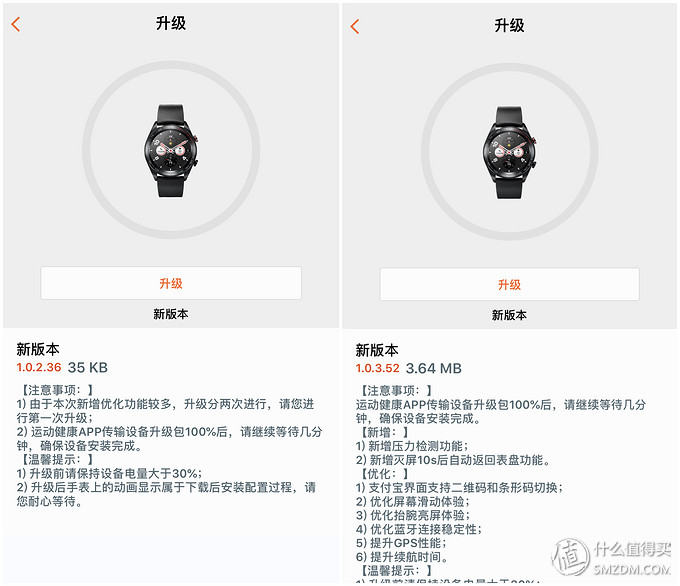Tap the 升级 title on right screen
Screen dimensions: 680x586
510,26
